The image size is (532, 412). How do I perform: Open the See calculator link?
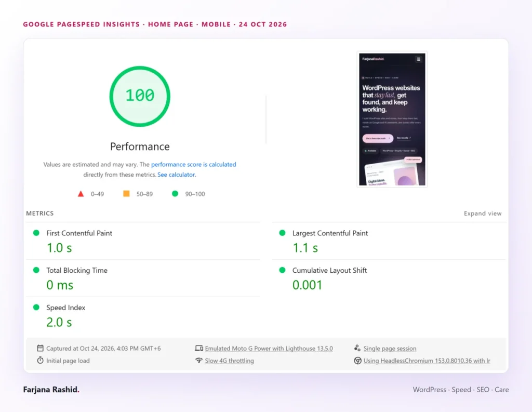(x=176, y=175)
